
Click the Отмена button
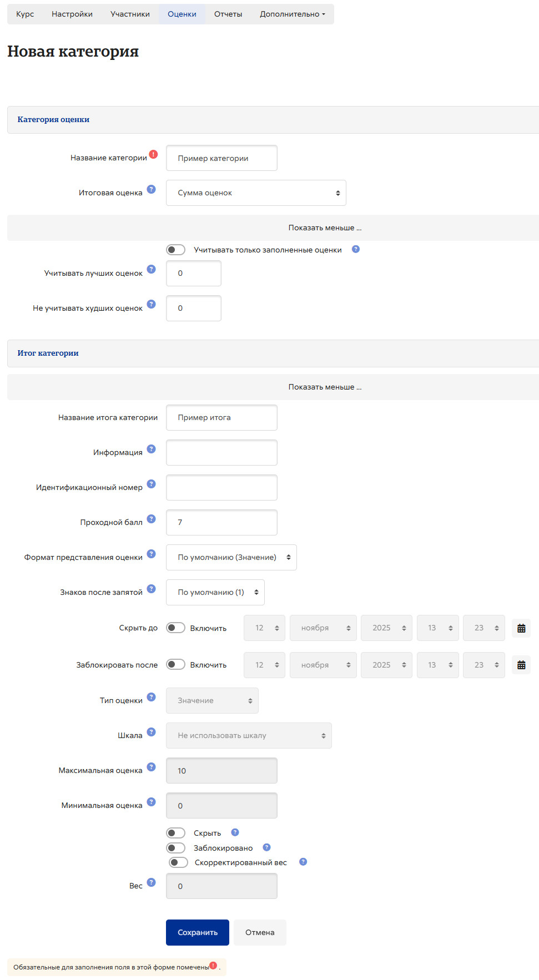260,932
